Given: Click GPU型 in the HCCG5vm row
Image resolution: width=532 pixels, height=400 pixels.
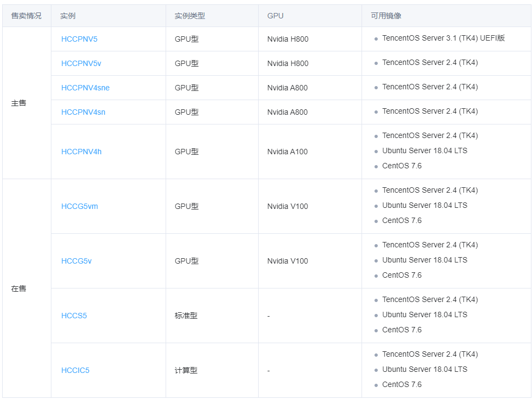Looking at the screenshot, I should pos(187,206).
